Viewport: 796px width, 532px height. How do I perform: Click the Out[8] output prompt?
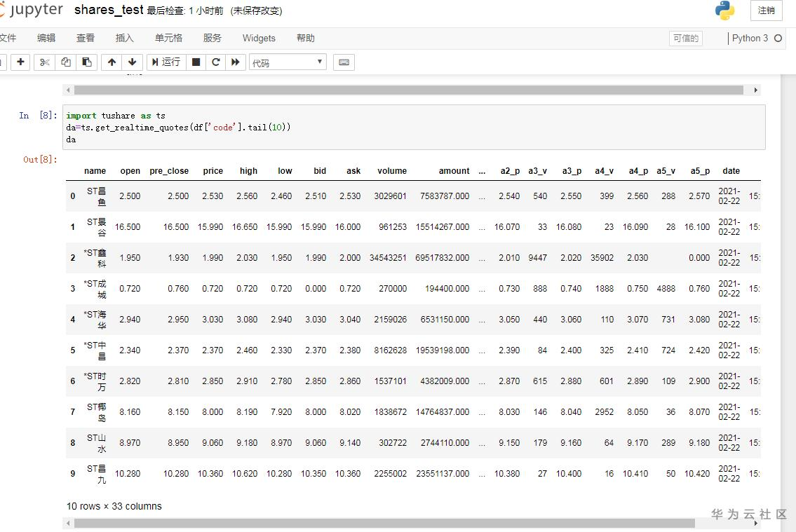click(x=40, y=159)
